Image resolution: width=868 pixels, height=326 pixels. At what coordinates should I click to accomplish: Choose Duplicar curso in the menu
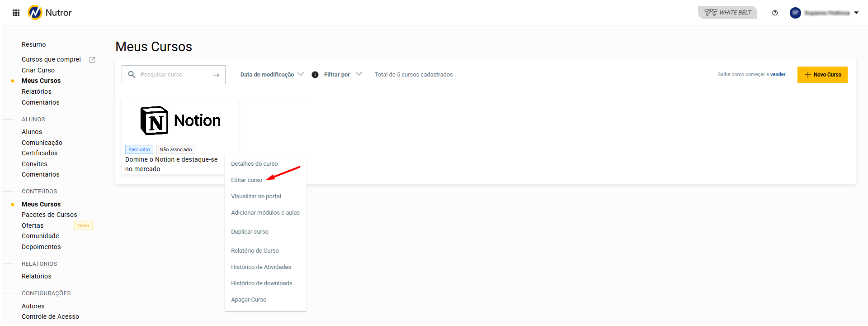click(250, 232)
